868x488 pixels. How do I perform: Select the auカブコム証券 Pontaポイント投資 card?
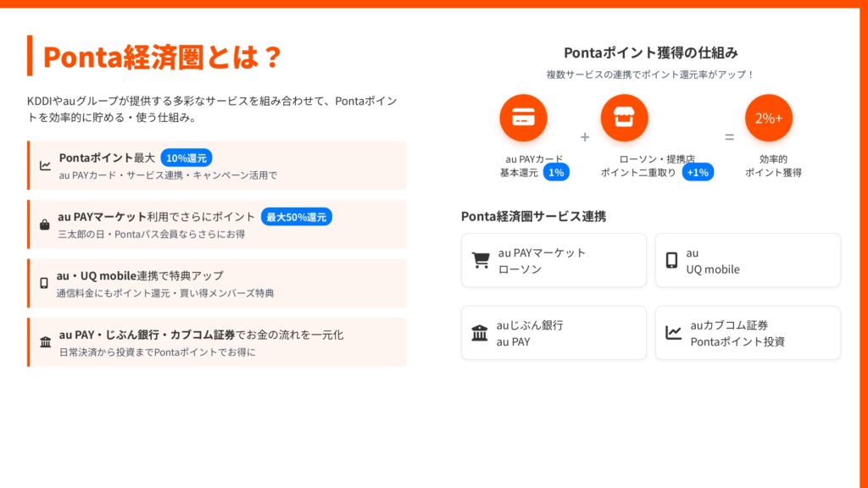748,333
